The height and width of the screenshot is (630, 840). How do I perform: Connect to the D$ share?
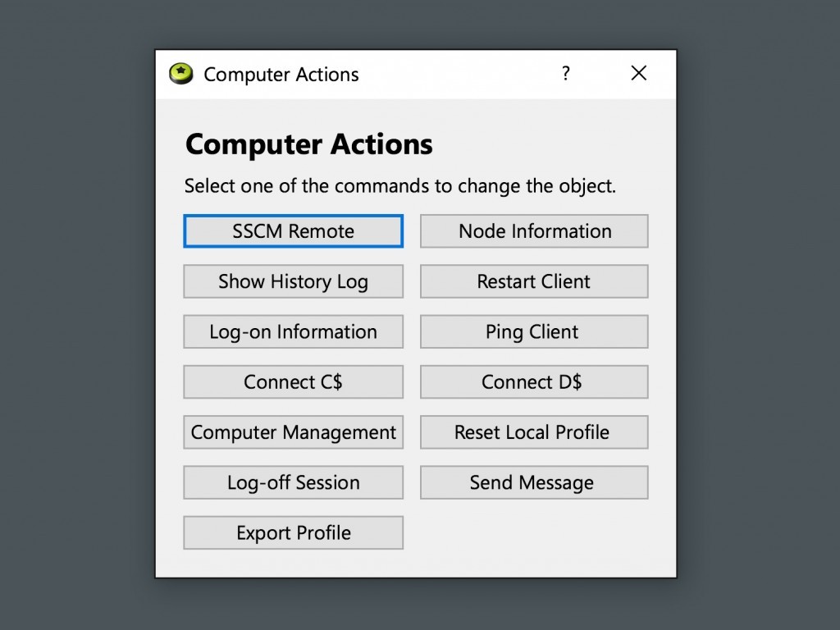[534, 382]
